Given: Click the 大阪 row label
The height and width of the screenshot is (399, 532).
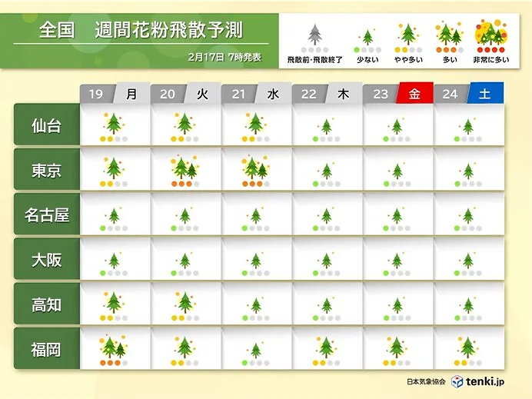Looking at the screenshot, I should click(x=47, y=259).
